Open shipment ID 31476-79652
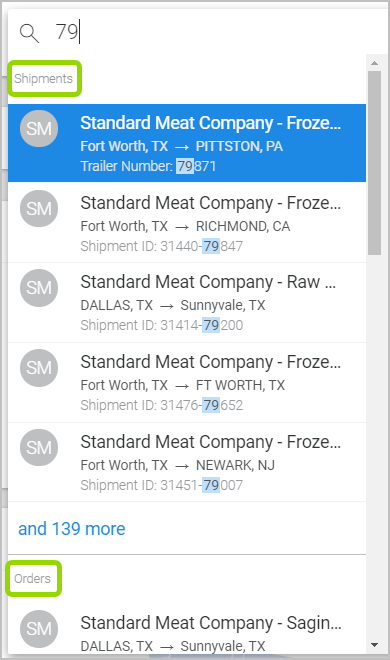 pyautogui.click(x=187, y=382)
